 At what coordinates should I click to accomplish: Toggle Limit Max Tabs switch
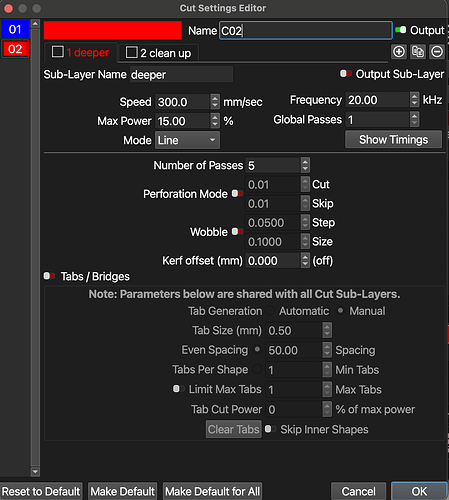coord(178,389)
